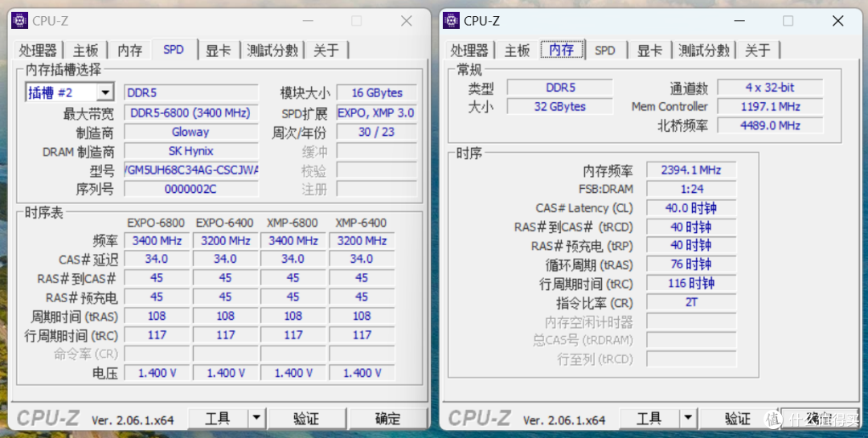Switch to 主板 tab in left window

(85, 51)
